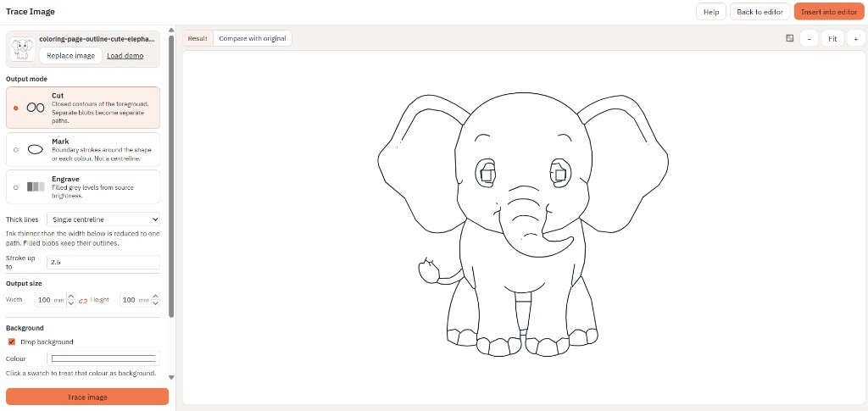Toggle the canvas background grid icon
This screenshot has width=868, height=411.
[790, 38]
